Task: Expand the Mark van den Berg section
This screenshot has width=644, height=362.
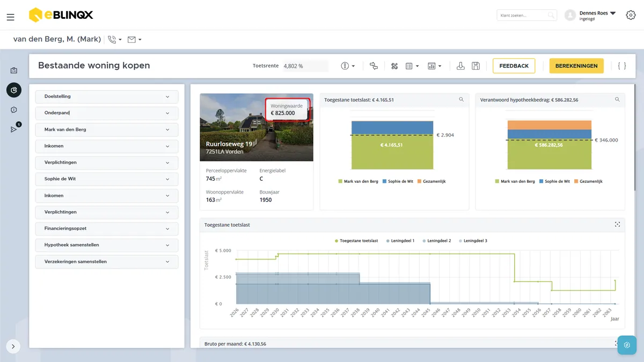Action: (x=107, y=130)
